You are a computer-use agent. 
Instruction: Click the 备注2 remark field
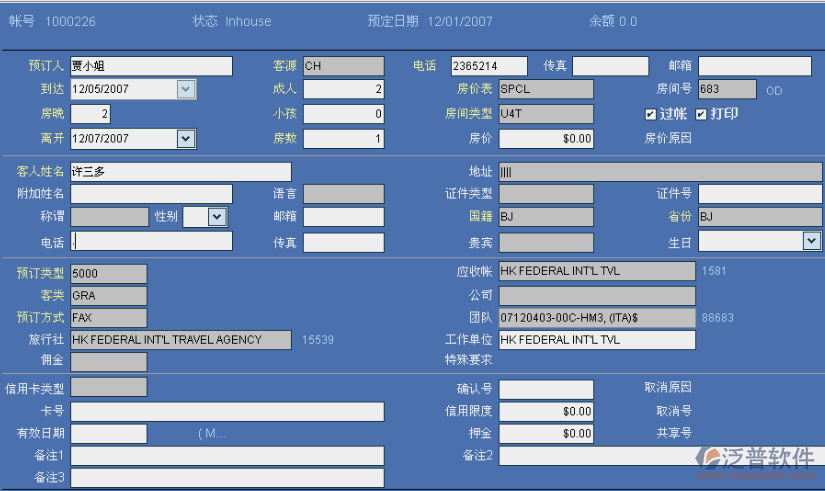tap(660, 456)
